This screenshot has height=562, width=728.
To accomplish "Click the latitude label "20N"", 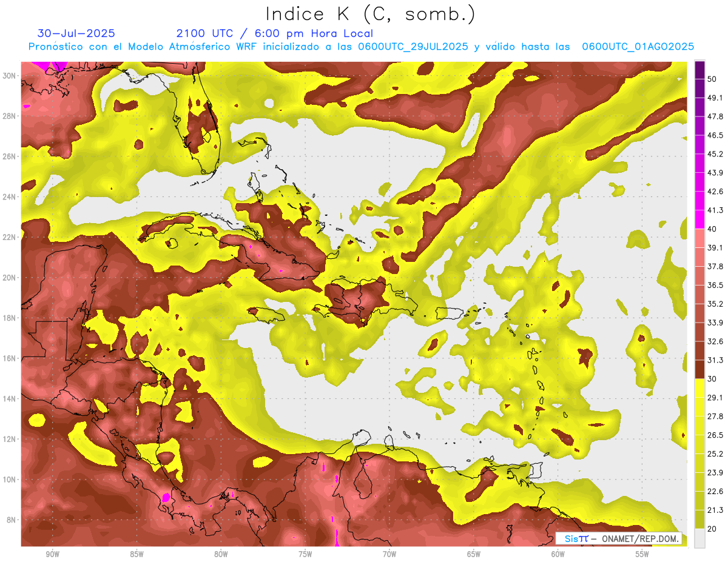I will [9, 278].
